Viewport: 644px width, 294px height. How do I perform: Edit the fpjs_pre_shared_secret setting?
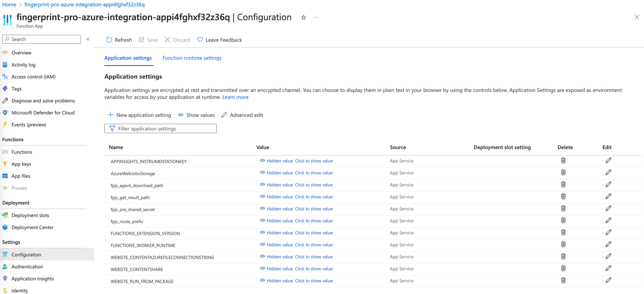[608, 208]
